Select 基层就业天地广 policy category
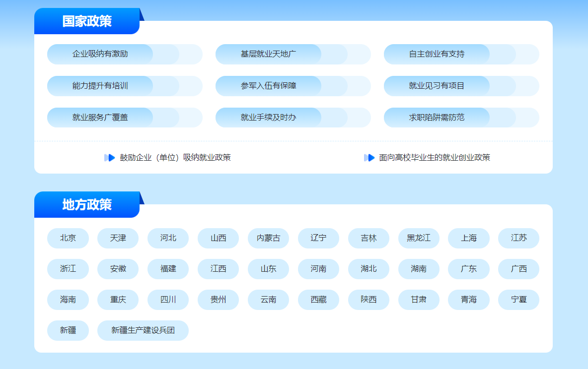 point(269,54)
